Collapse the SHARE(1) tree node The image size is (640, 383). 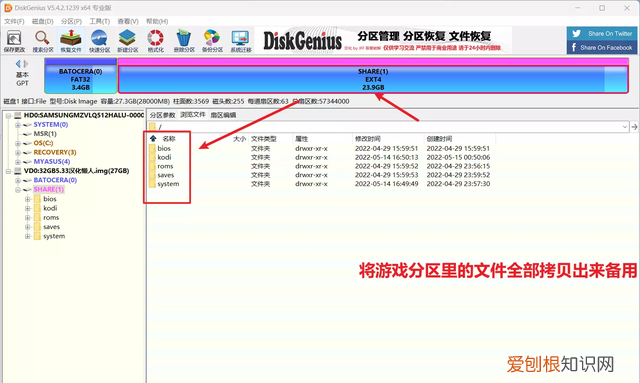[18, 189]
